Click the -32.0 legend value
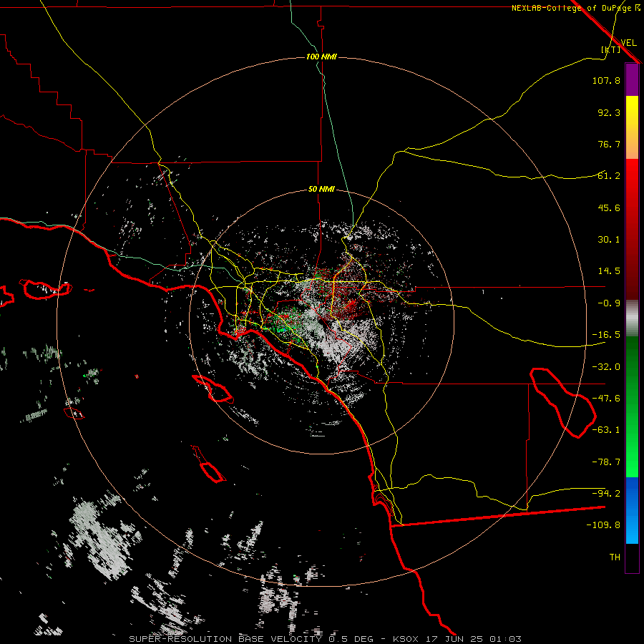Screen dimensions: 644x644 (606, 367)
